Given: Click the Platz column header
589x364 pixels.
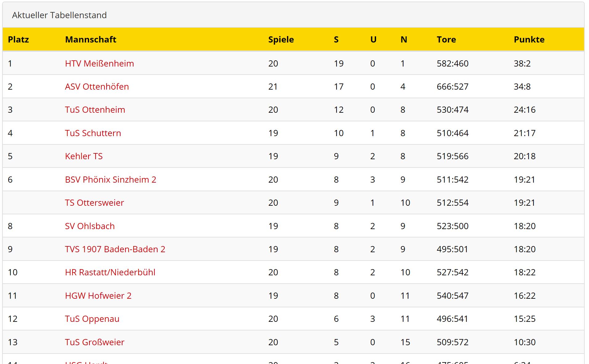Looking at the screenshot, I should pyautogui.click(x=18, y=39).
